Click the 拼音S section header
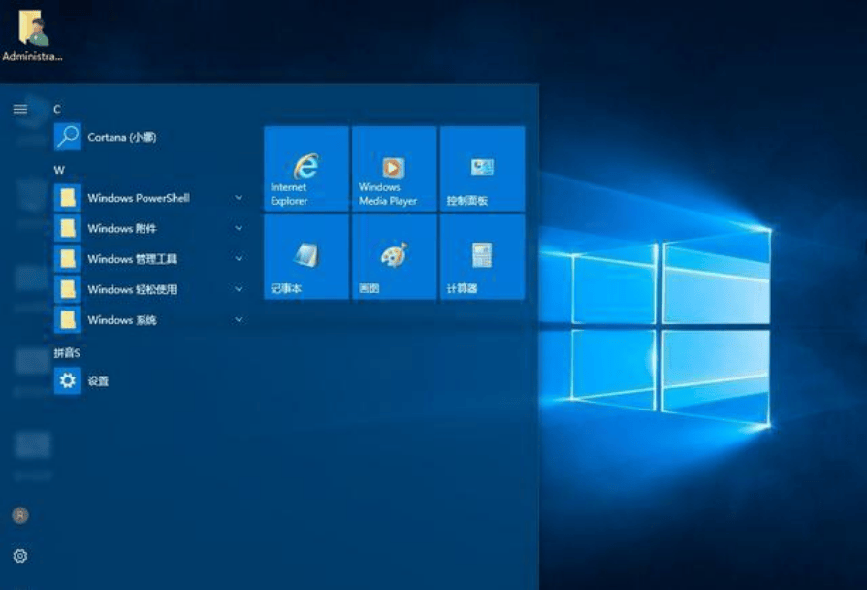The image size is (868, 590). [66, 353]
